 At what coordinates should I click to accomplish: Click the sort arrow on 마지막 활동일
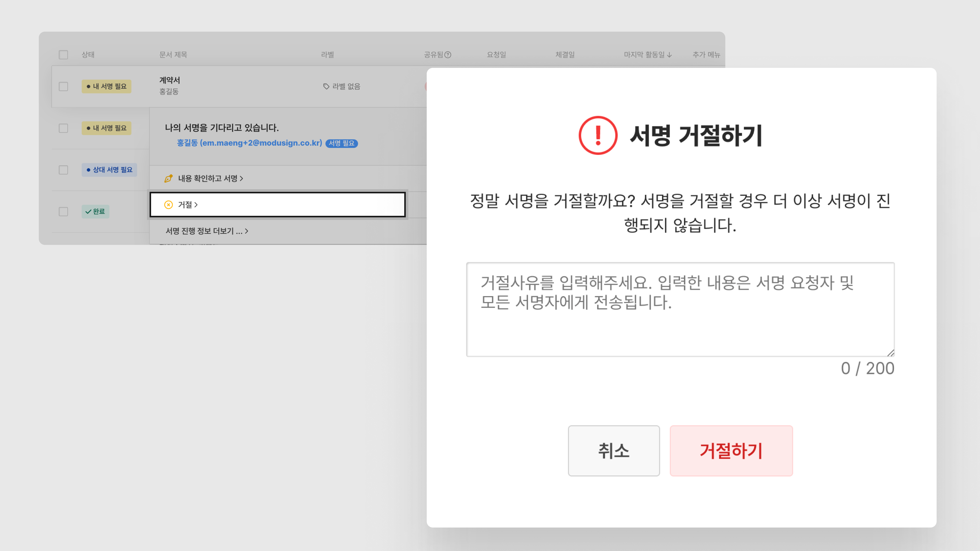pos(669,55)
